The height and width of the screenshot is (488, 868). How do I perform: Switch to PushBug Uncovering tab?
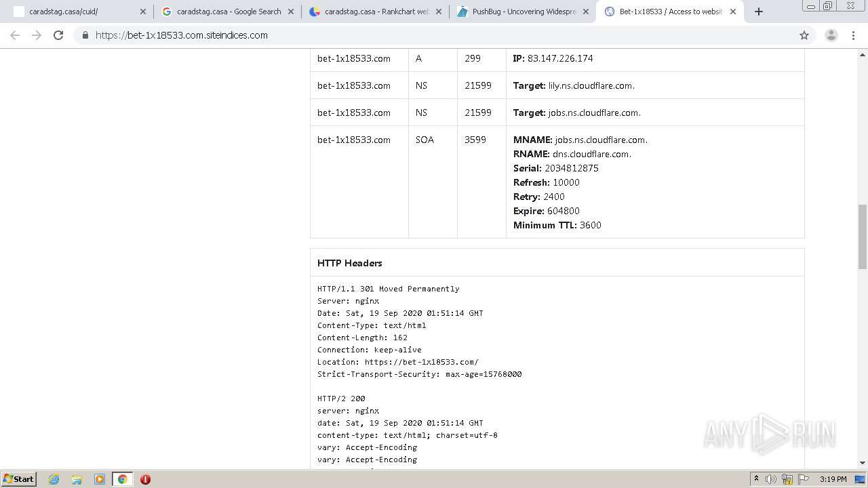[523, 12]
